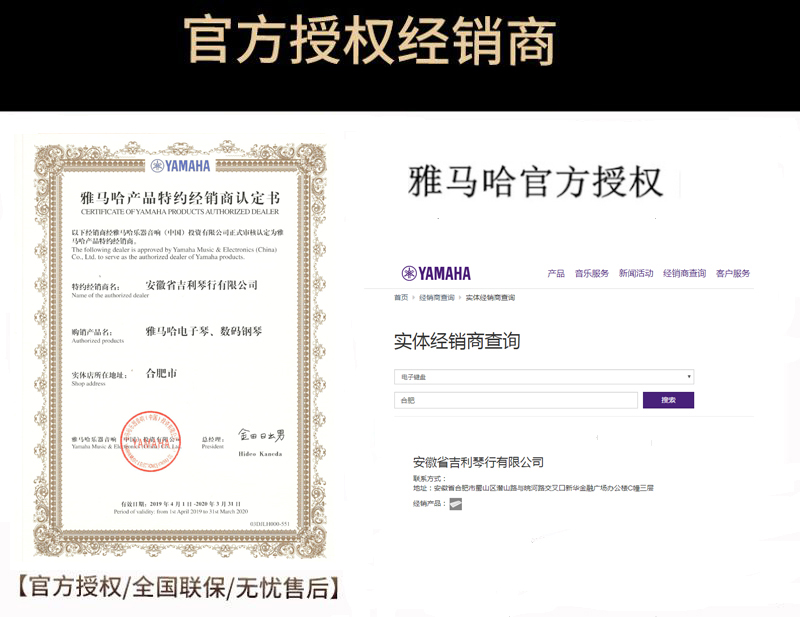Open the 音乐服务 menu
The height and width of the screenshot is (617, 800).
pyautogui.click(x=592, y=274)
